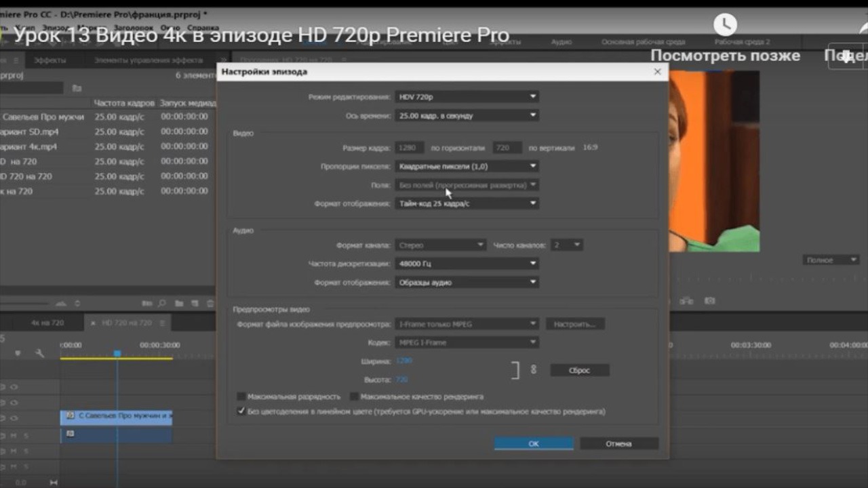Click the Сброс button
Viewport: 868px width, 488px height.
(x=580, y=371)
